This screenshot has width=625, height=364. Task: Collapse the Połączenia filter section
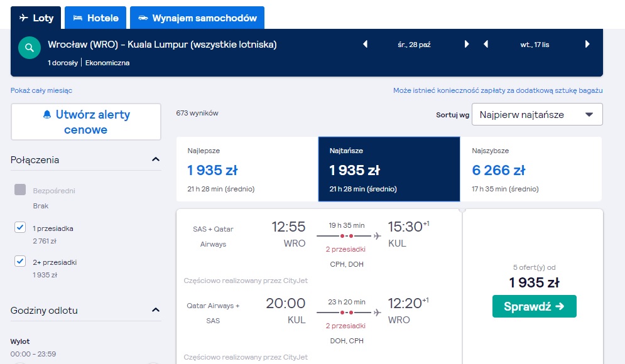click(x=156, y=159)
